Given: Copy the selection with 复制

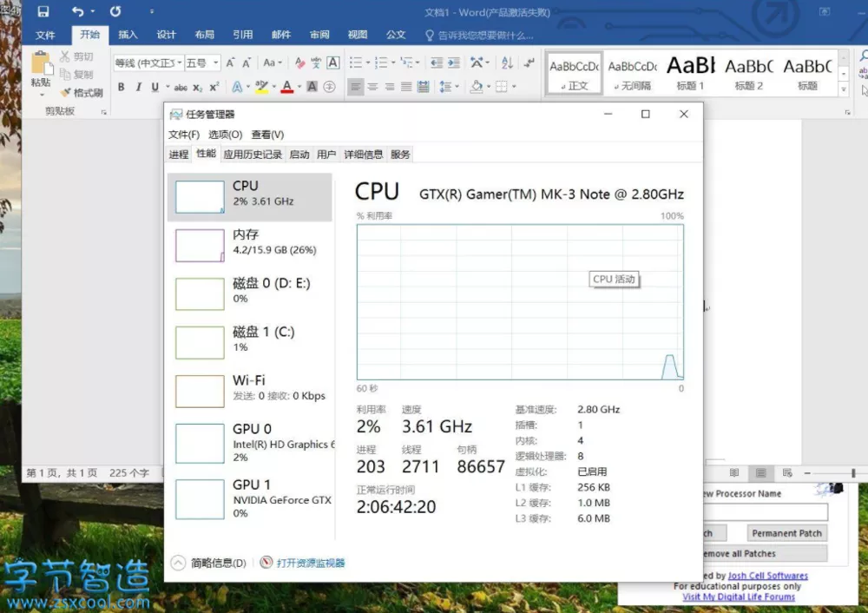Looking at the screenshot, I should point(76,74).
